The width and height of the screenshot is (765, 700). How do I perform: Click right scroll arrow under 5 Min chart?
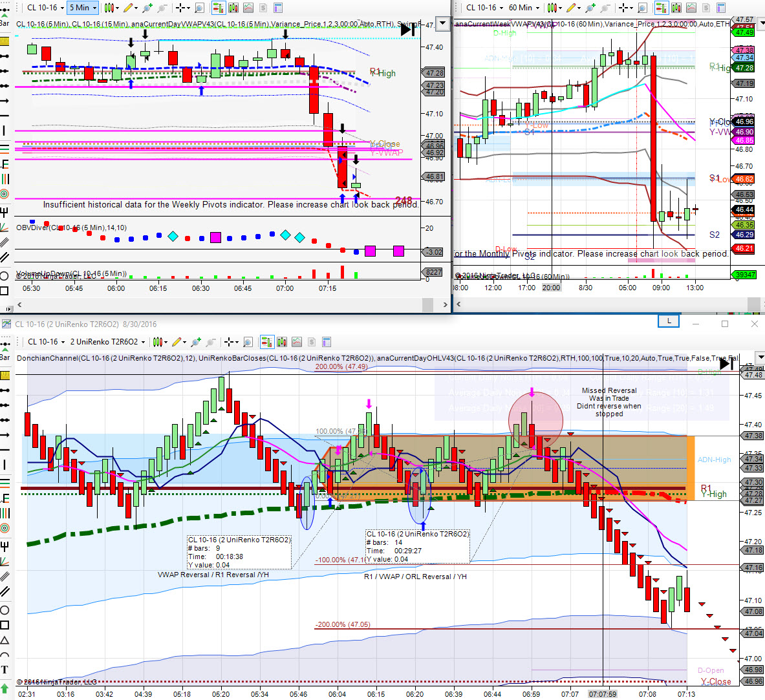tap(445, 304)
